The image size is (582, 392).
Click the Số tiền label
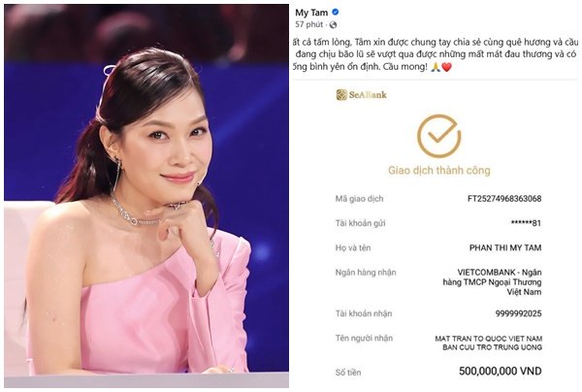348,373
